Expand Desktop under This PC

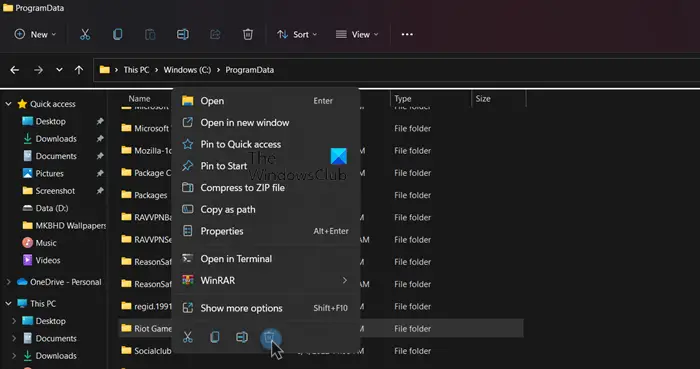tap(14, 321)
